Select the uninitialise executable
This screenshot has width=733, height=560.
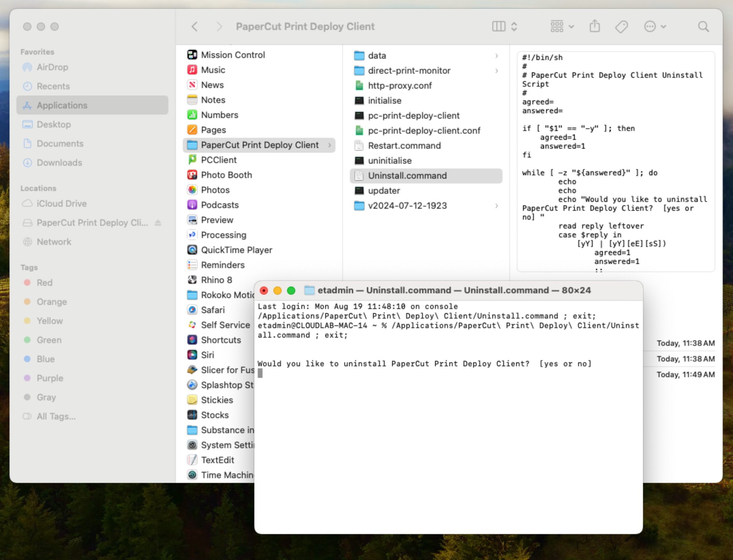click(426, 161)
